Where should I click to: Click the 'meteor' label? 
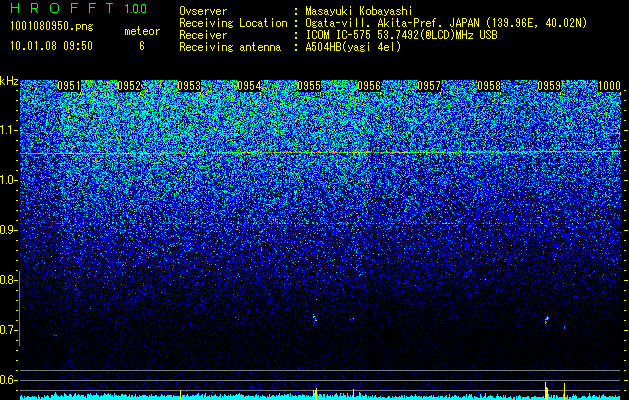click(142, 31)
